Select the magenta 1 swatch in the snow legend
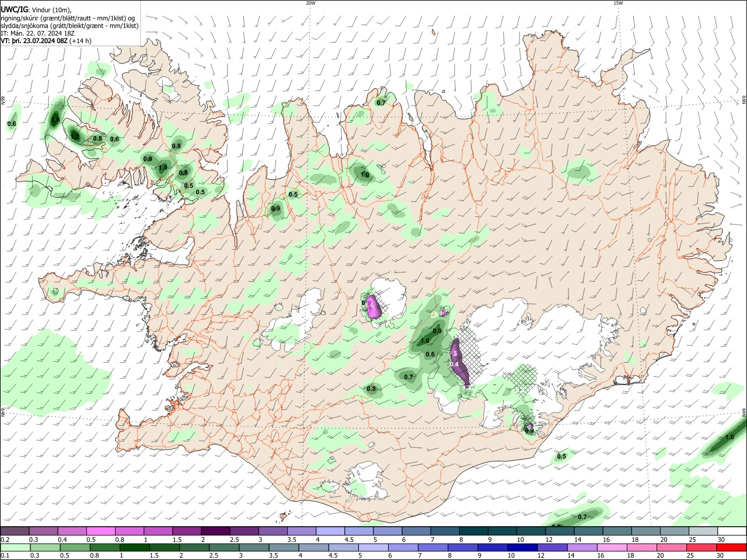Viewport: 747px width, 560px height. pyautogui.click(x=158, y=531)
